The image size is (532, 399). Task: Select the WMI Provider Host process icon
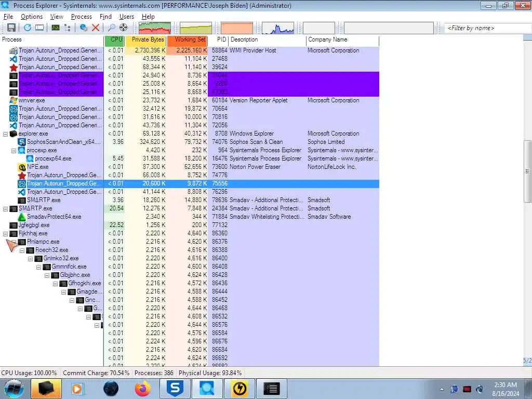13,50
